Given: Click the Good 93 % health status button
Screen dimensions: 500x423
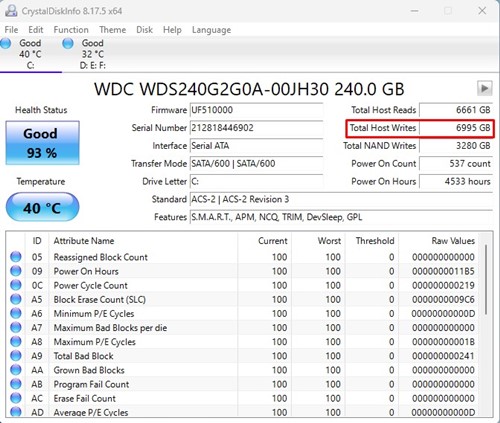Looking at the screenshot, I should (42, 143).
